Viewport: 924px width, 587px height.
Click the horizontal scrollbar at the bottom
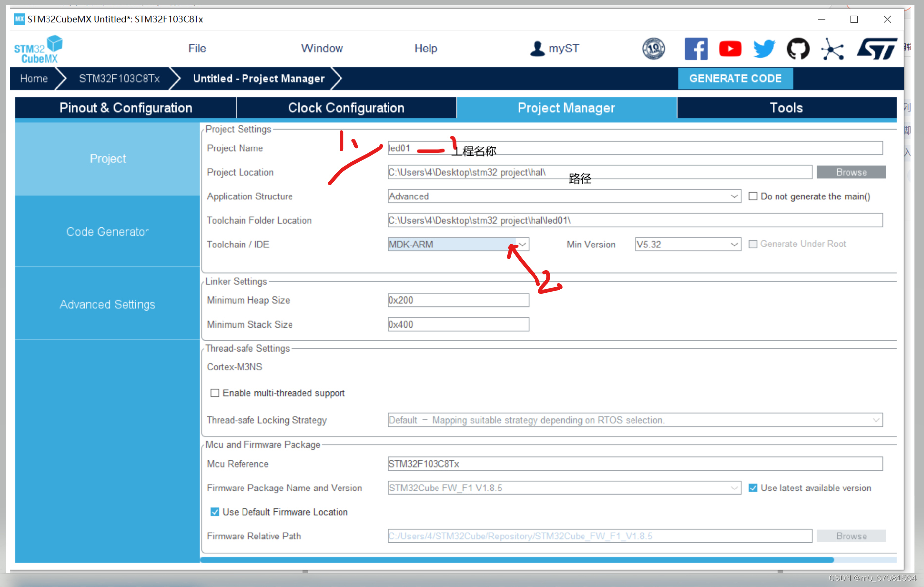[517, 560]
